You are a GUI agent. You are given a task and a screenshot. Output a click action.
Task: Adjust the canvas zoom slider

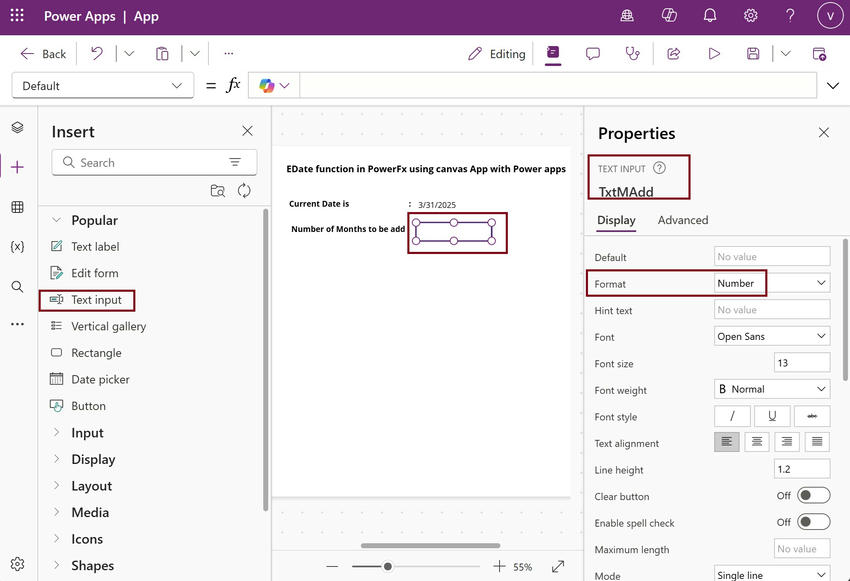click(388, 566)
